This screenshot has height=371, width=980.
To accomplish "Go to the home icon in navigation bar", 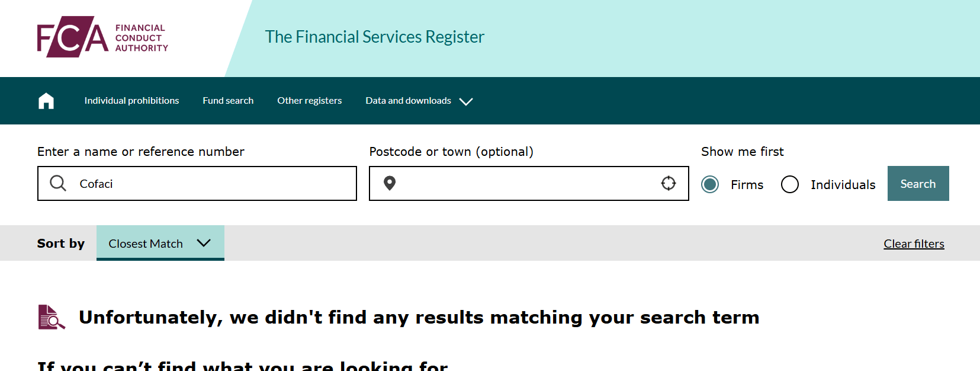I will pyautogui.click(x=46, y=101).
